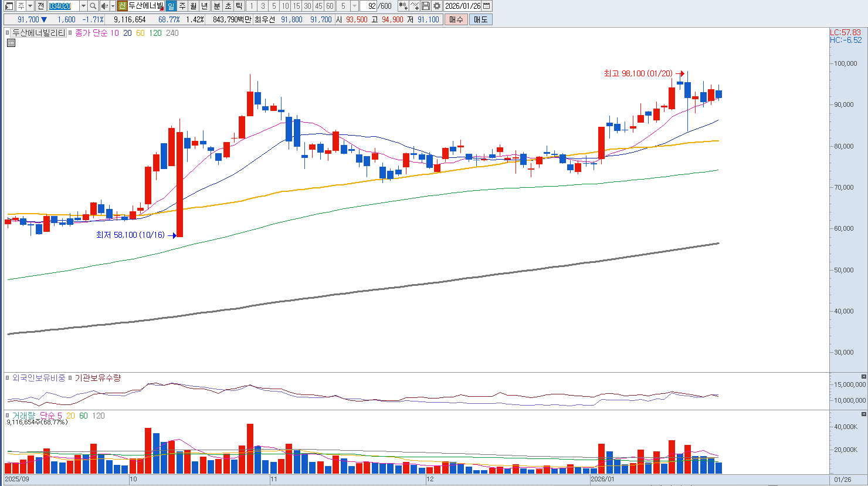
Task: Click the stock search magnifier icon
Action: point(93,6)
